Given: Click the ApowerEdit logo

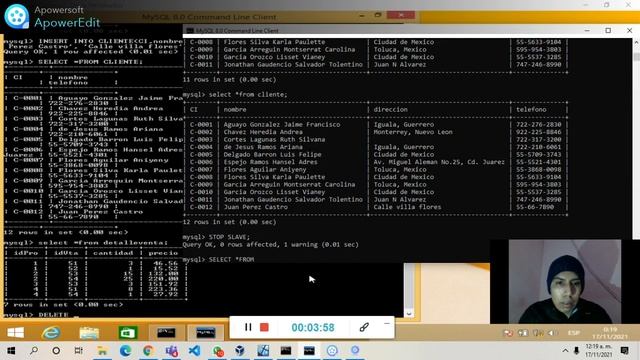Looking at the screenshot, I should (17, 17).
